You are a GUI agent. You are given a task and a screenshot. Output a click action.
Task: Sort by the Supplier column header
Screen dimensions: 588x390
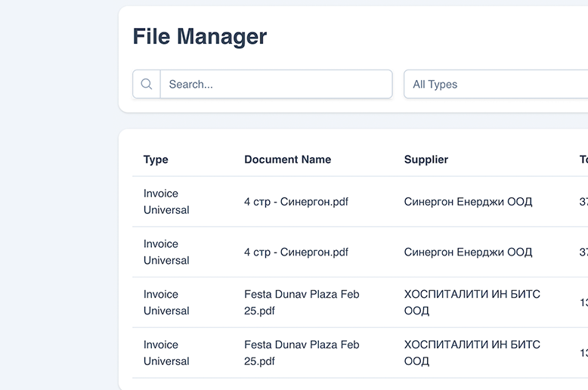(x=426, y=159)
